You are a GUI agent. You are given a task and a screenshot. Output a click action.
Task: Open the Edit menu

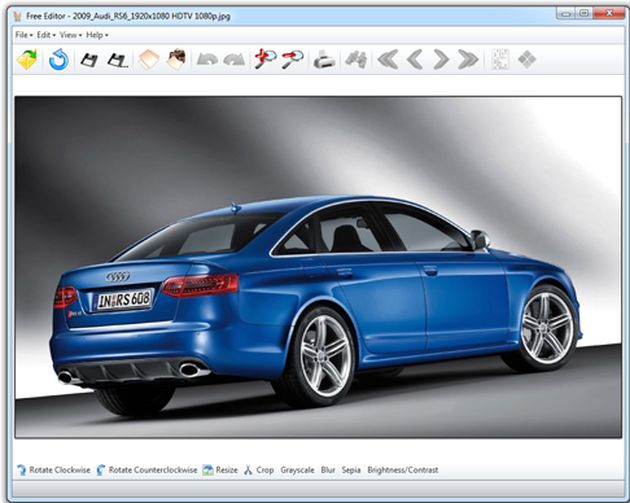(46, 35)
